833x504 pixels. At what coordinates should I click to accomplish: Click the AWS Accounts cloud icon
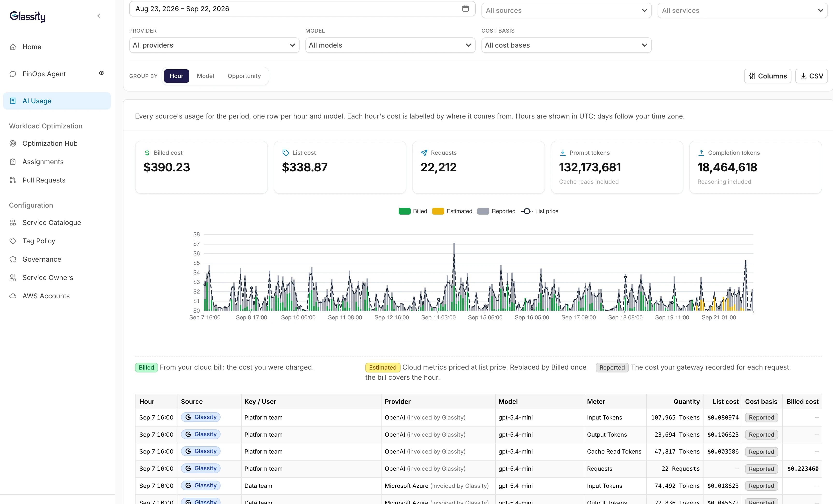[x=13, y=296]
